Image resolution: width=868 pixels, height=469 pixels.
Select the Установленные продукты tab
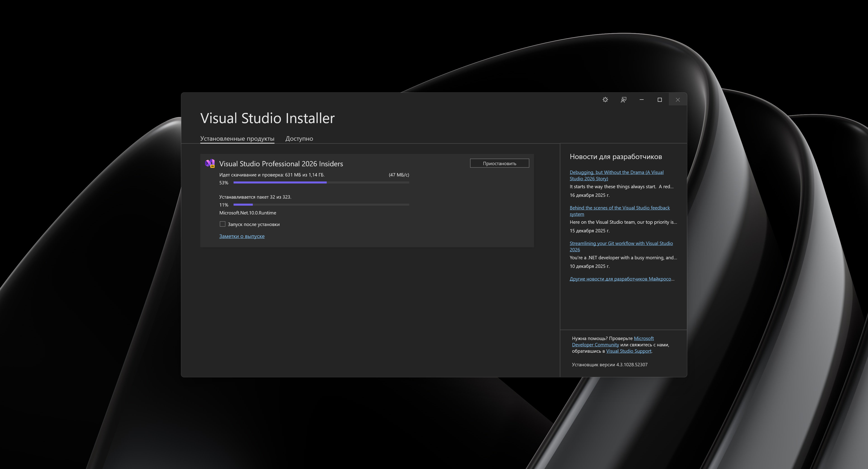(237, 139)
